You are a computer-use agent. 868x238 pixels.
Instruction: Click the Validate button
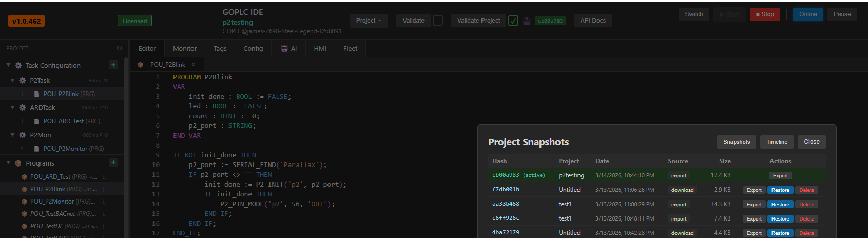tap(414, 21)
